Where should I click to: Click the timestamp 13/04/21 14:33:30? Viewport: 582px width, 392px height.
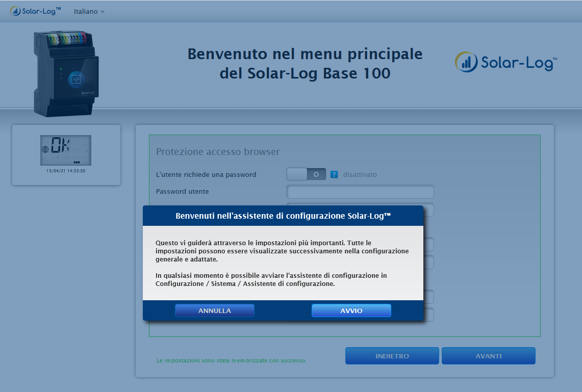(x=66, y=171)
